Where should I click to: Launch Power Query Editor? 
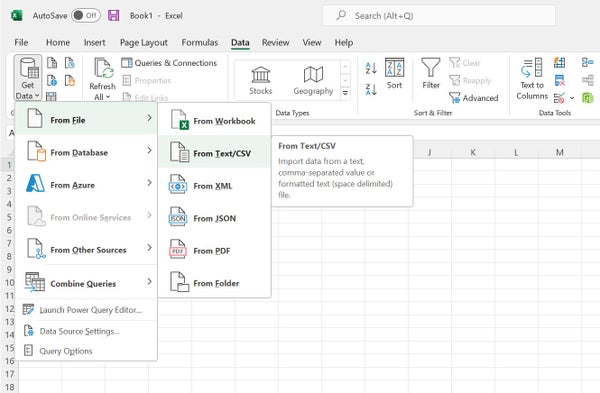pyautogui.click(x=86, y=310)
